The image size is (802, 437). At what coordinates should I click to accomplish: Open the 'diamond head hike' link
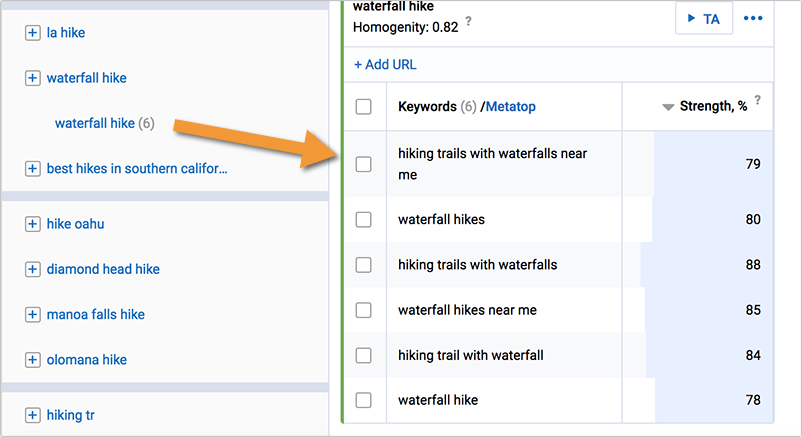(x=103, y=269)
